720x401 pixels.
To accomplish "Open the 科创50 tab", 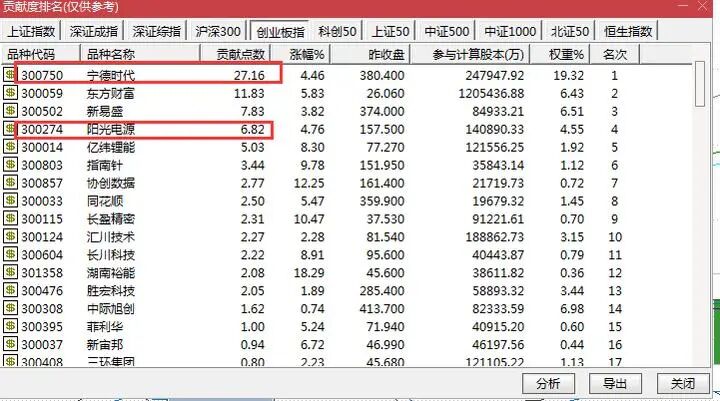I will 337,31.
